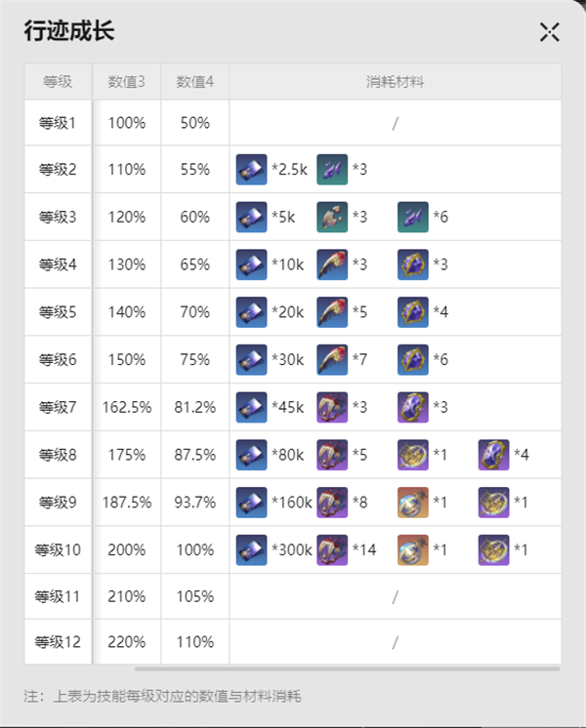Select the 等级12 row label
The height and width of the screenshot is (728, 586).
58,642
